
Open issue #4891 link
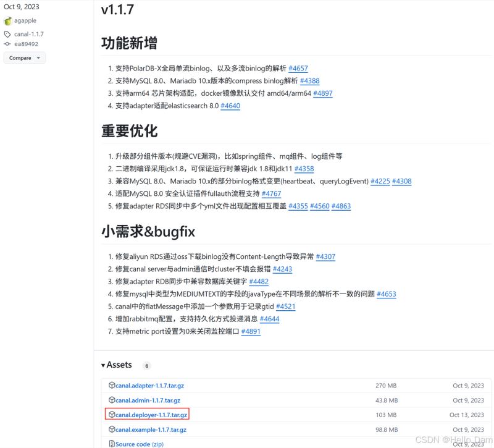pyautogui.click(x=251, y=331)
